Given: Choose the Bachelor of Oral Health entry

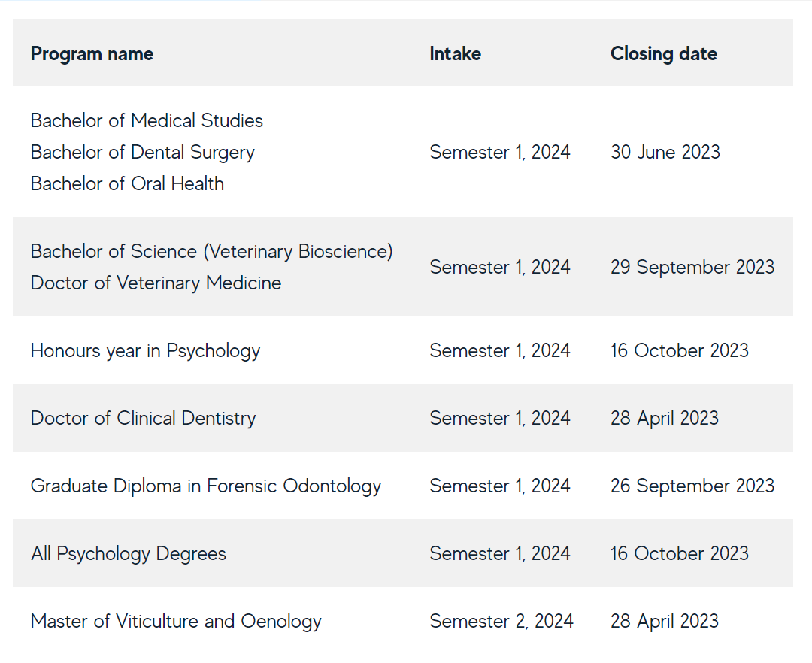Looking at the screenshot, I should coord(127,183).
